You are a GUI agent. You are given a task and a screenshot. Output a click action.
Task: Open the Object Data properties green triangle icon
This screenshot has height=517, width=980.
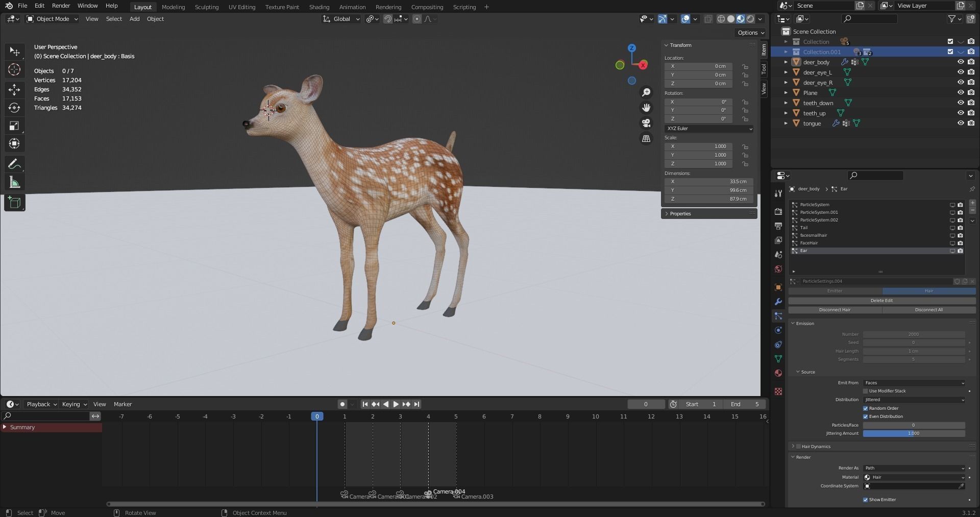778,359
